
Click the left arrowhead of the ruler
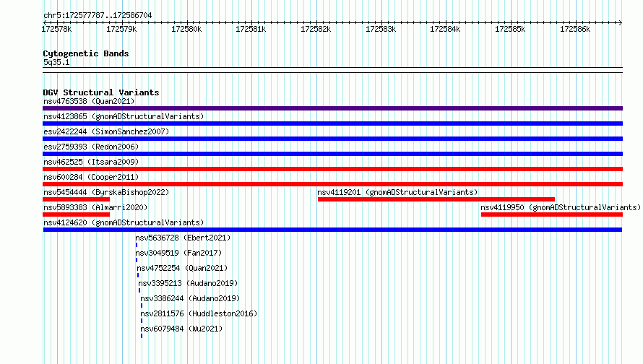click(x=45, y=22)
